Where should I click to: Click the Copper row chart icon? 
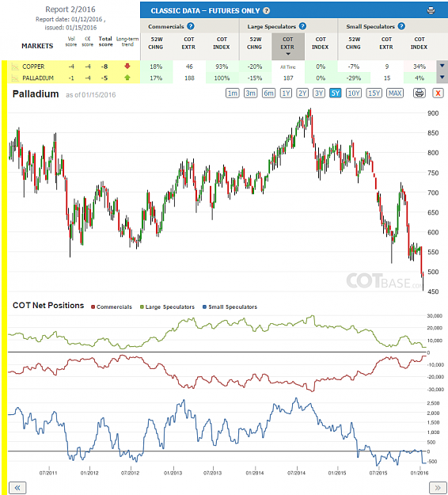pyautogui.click(x=15, y=67)
